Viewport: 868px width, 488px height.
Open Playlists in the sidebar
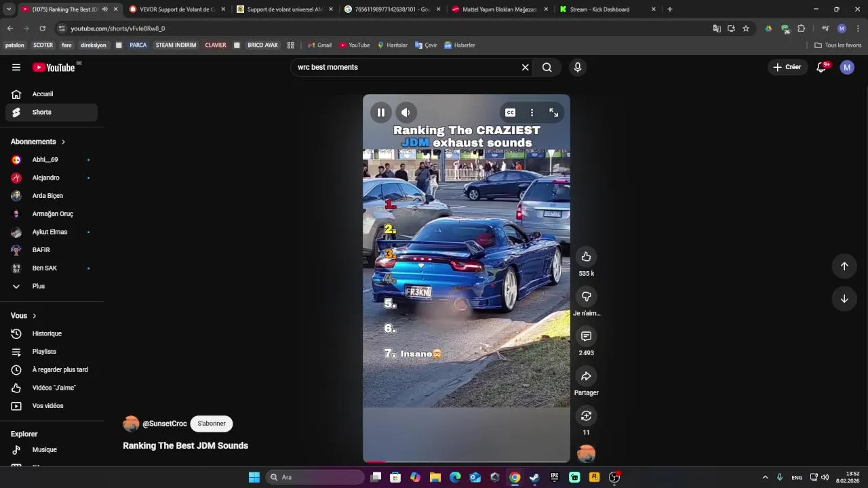click(x=52, y=352)
